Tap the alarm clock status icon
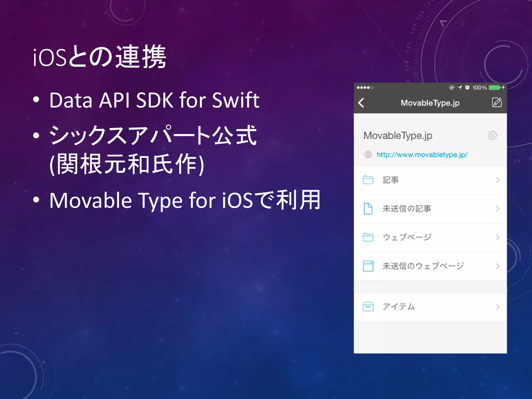Image resolution: width=532 pixels, height=399 pixels. click(467, 88)
